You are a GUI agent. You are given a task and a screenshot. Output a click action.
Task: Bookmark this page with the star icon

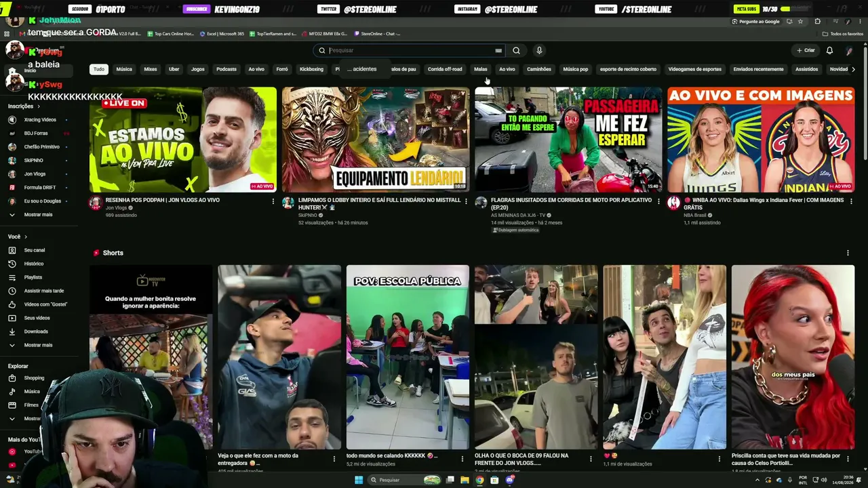click(x=800, y=22)
